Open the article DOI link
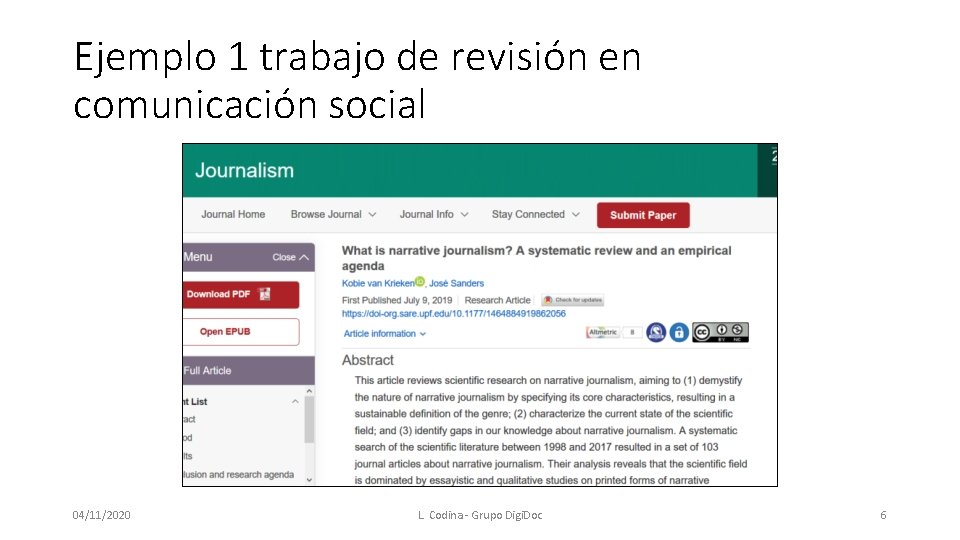 [454, 313]
